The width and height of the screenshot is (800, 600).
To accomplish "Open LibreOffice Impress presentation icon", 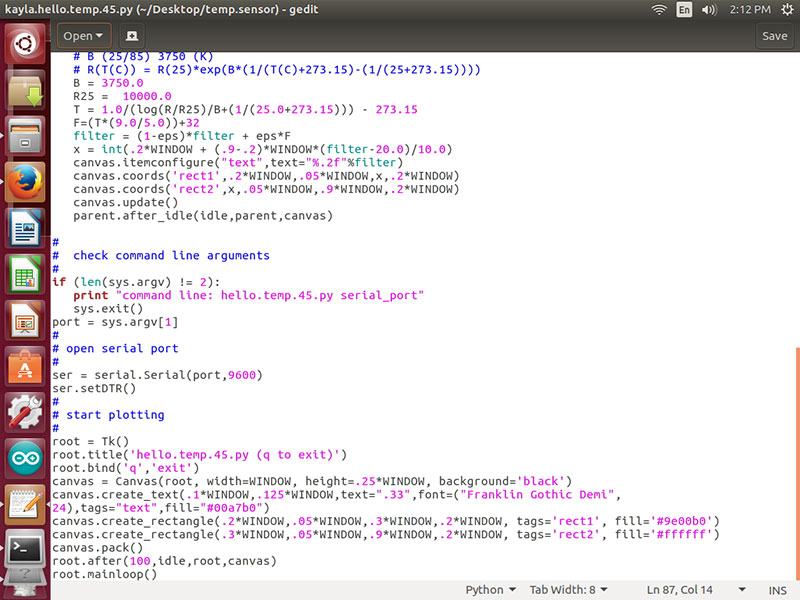I will [25, 320].
